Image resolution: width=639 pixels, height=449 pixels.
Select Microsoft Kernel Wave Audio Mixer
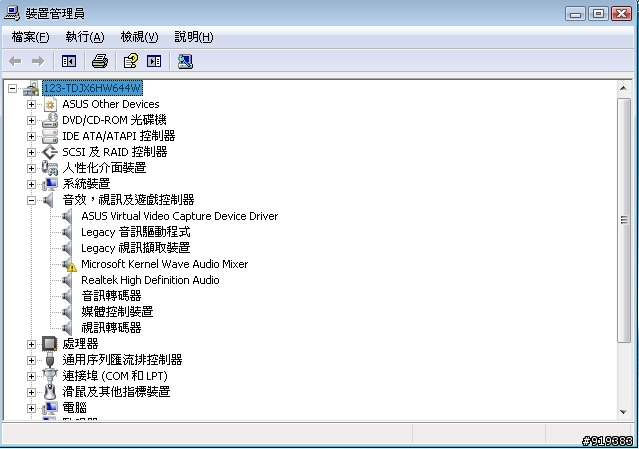tap(164, 264)
